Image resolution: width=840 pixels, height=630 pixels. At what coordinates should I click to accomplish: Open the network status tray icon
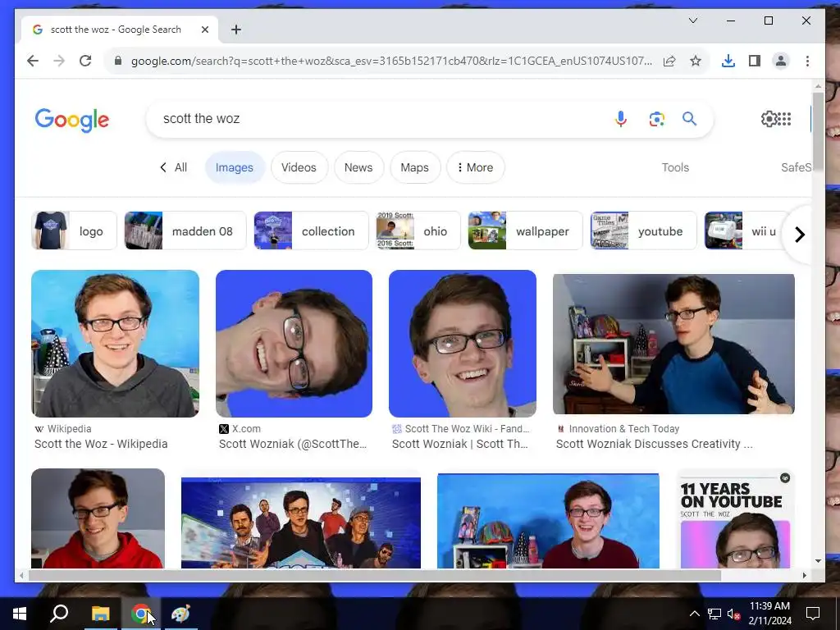714,614
